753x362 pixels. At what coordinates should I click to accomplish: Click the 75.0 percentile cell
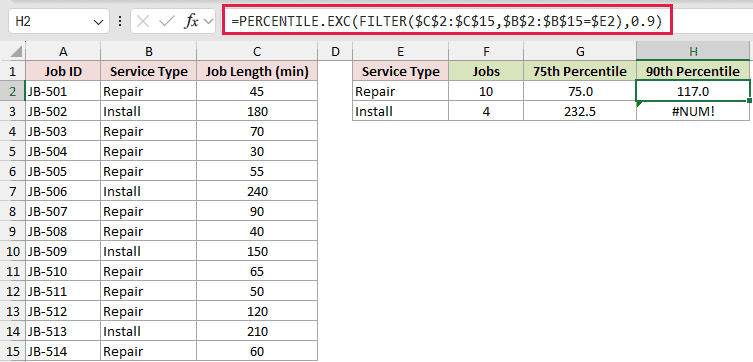580,91
